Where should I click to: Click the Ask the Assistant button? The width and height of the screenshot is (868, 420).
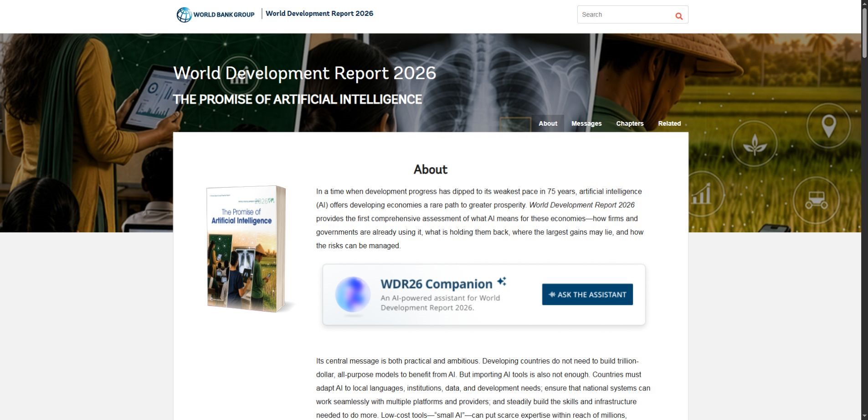click(587, 294)
